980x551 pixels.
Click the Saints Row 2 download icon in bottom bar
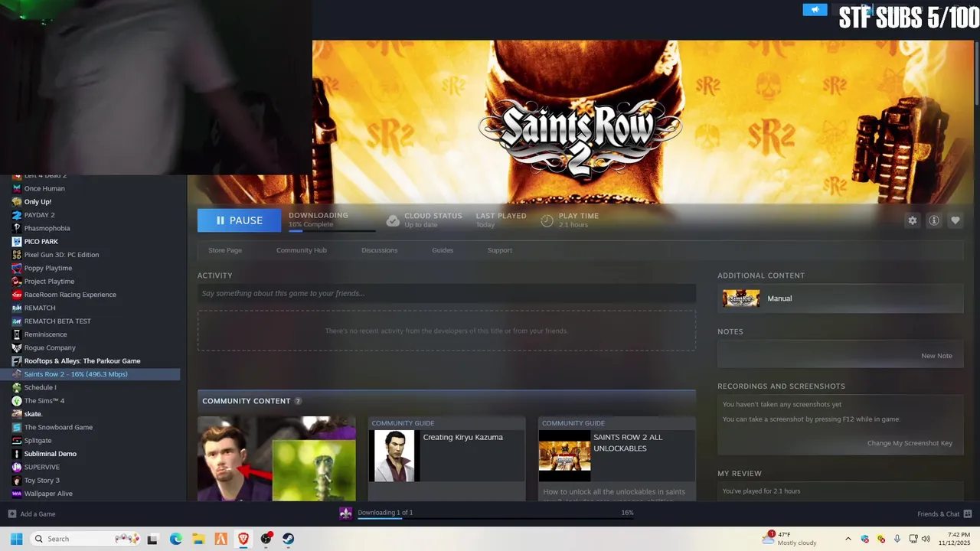coord(346,514)
